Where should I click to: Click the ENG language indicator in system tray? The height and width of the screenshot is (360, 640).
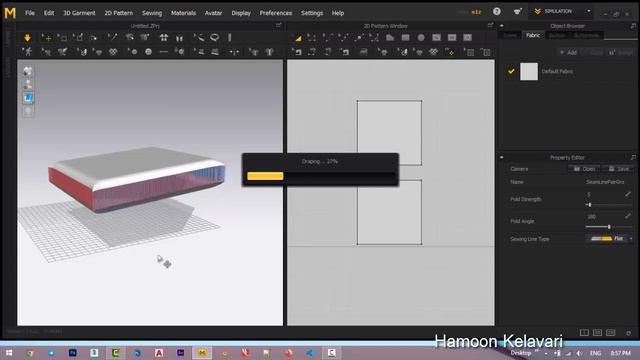[x=596, y=353]
